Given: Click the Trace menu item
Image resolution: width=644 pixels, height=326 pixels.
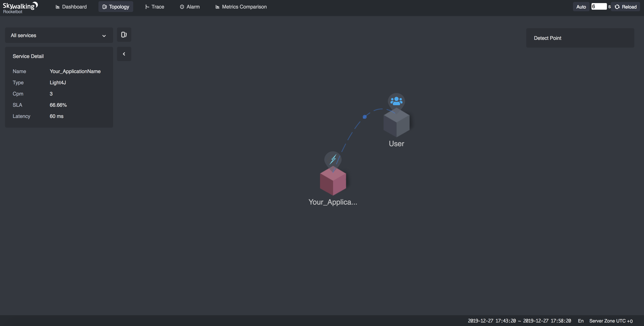Looking at the screenshot, I should (158, 6).
